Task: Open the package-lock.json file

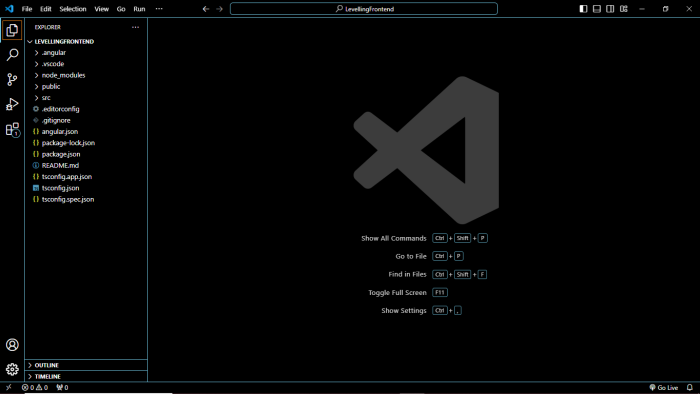Action: click(86, 143)
